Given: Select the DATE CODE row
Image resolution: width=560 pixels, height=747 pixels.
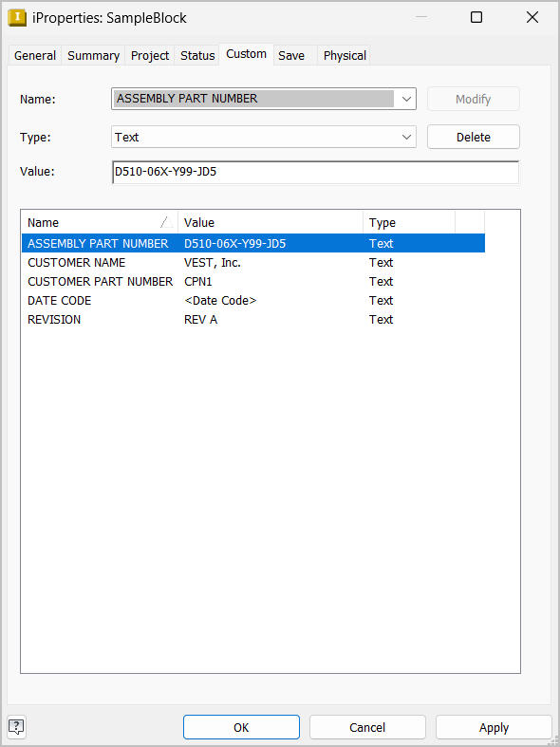Looking at the screenshot, I should click(x=253, y=301).
